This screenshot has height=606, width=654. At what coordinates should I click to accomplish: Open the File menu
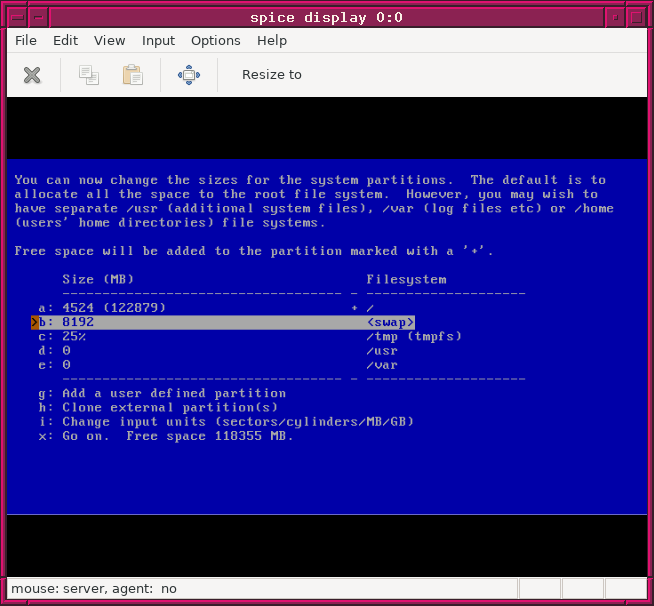26,41
